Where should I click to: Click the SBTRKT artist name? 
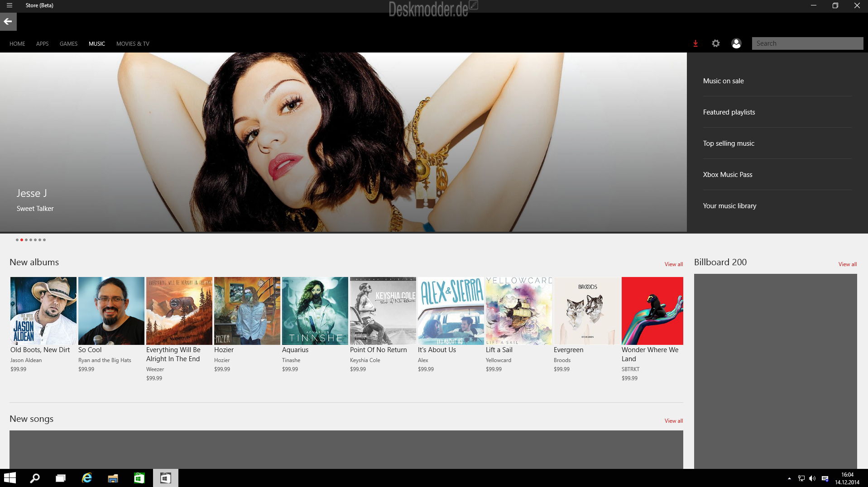click(631, 369)
